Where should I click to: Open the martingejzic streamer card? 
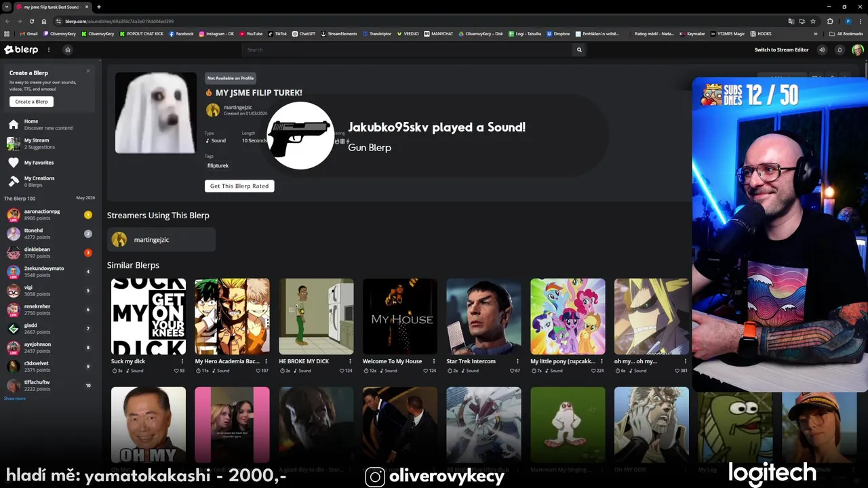pos(161,239)
